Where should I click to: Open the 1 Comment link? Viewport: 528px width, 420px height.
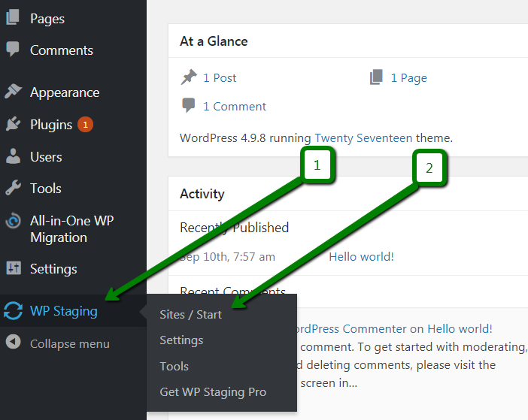tap(235, 107)
